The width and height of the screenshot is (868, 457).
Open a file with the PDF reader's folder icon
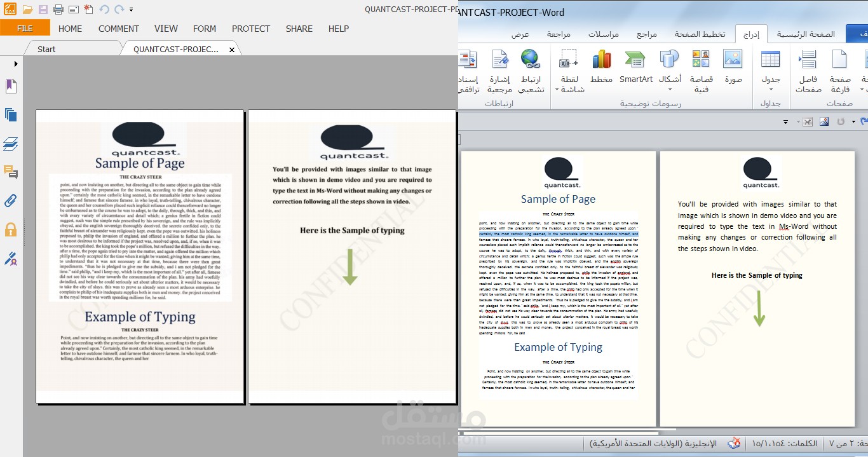point(27,10)
